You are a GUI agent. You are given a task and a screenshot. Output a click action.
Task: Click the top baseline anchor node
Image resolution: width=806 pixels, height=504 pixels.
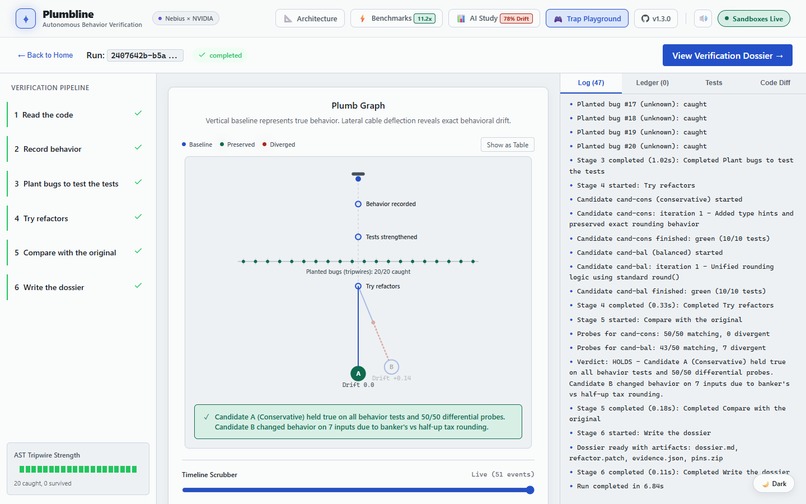tap(358, 178)
